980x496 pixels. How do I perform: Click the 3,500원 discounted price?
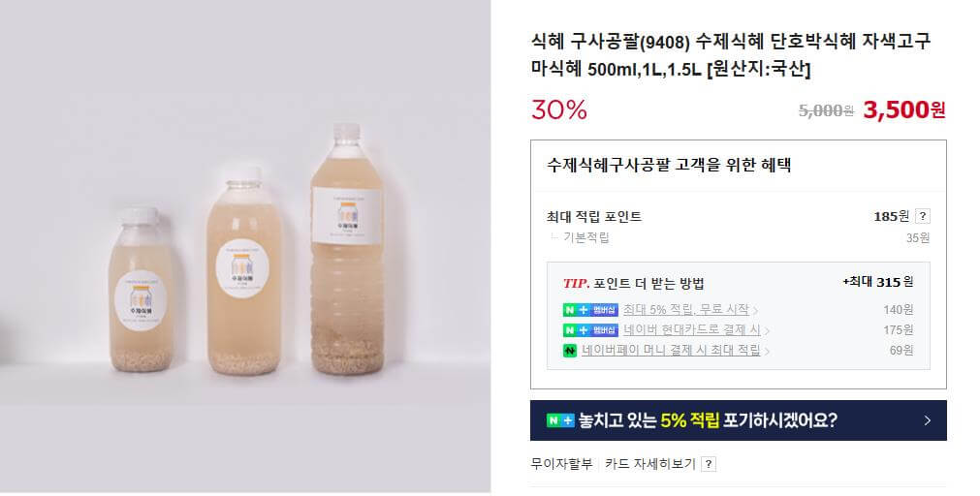pyautogui.click(x=904, y=109)
